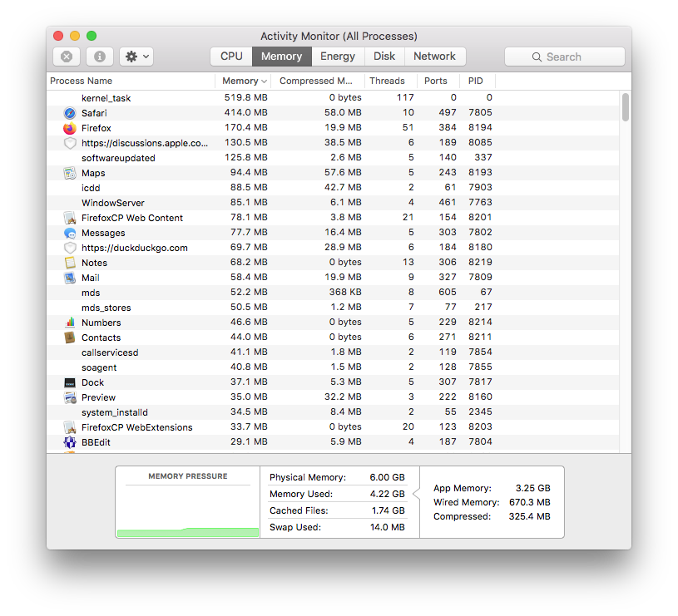Open the process info inspector icon
The height and width of the screenshot is (616, 678).
(100, 57)
